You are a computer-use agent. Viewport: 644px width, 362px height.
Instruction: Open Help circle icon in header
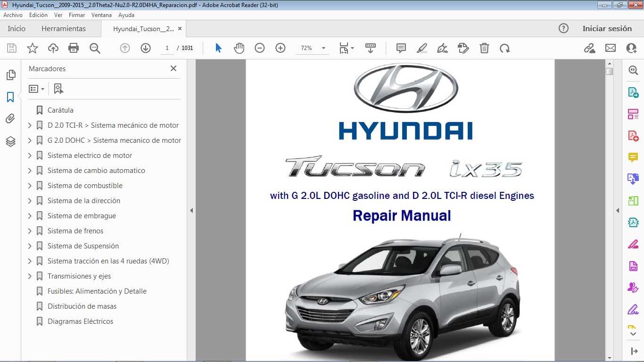(563, 28)
